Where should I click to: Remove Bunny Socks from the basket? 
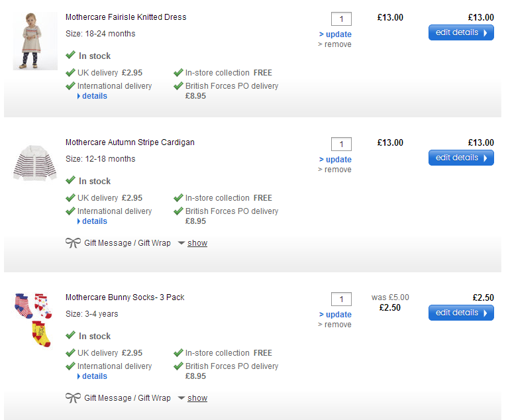335,325
